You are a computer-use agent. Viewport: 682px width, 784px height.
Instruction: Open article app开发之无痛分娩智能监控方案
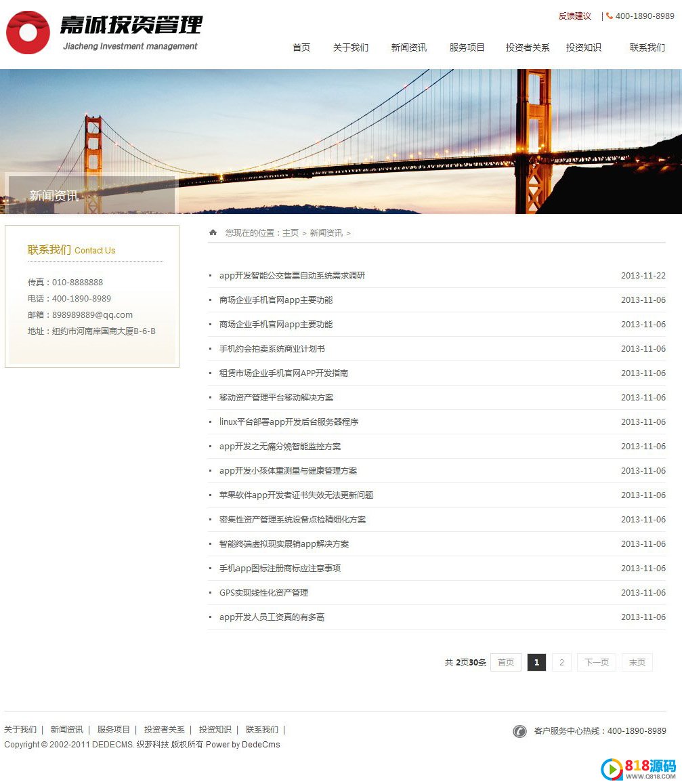280,447
